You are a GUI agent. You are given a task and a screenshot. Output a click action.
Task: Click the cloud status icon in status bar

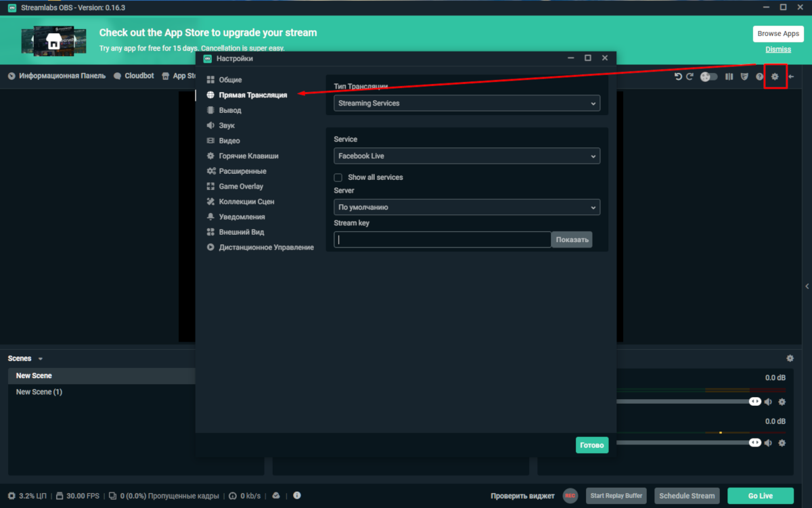click(x=276, y=496)
